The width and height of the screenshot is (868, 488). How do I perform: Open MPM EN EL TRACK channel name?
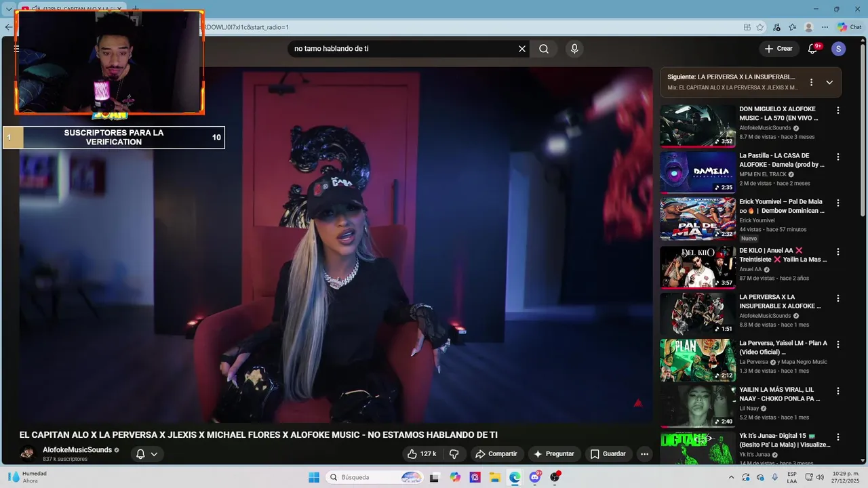coord(762,174)
